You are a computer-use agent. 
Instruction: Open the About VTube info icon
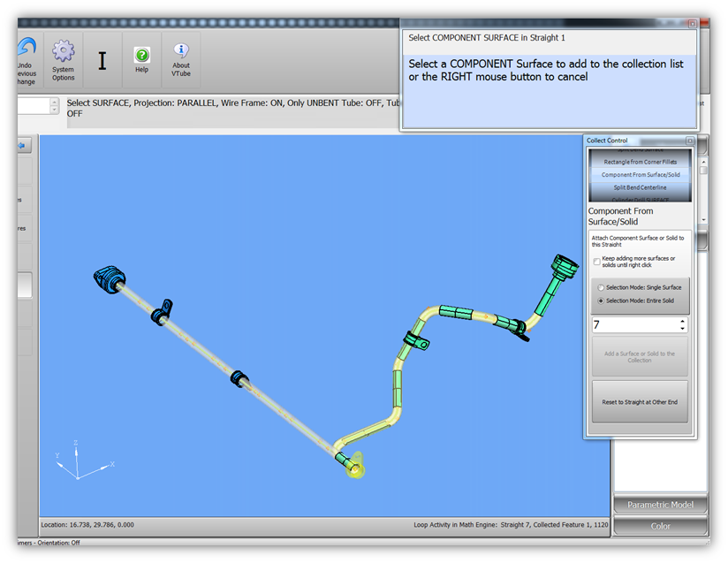click(x=181, y=51)
